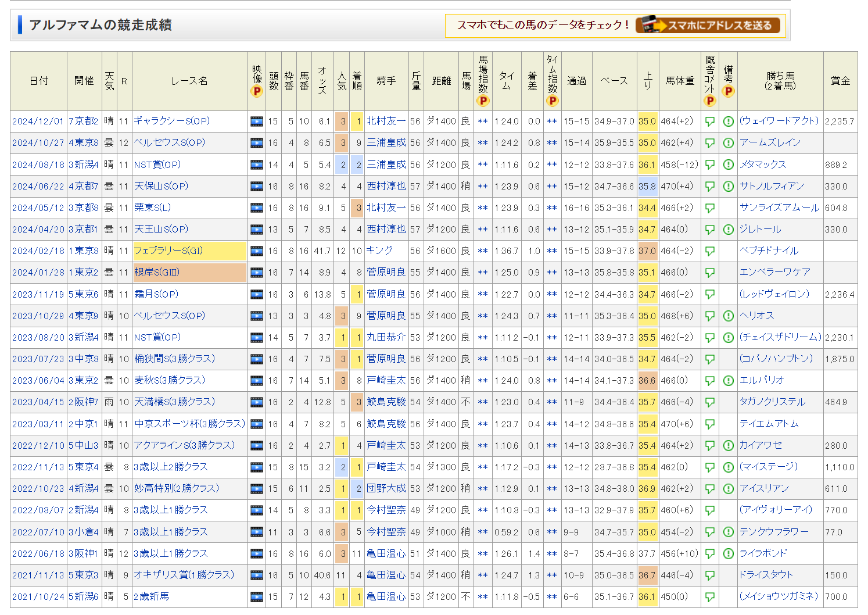Click premium P icon under 映像 header
This screenshot has height=615, width=868.
[x=256, y=91]
